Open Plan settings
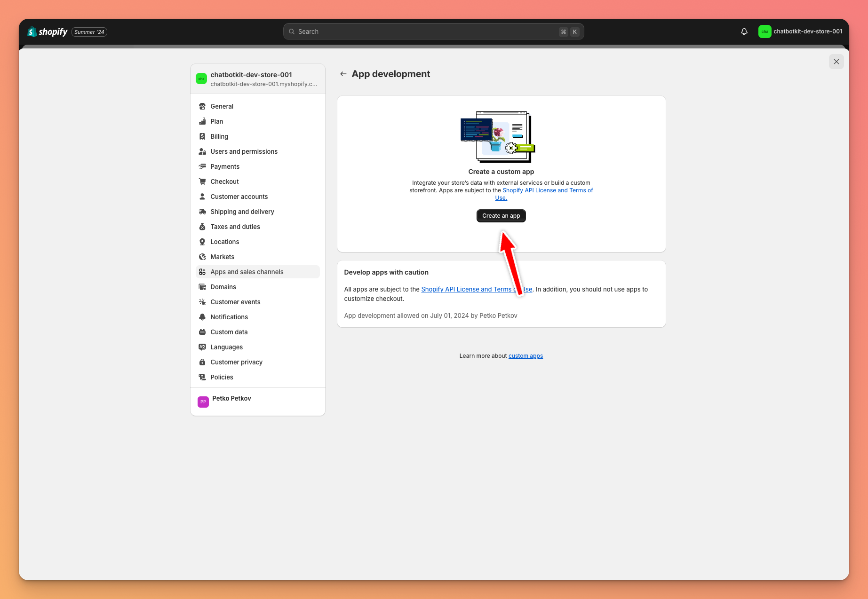 (257, 121)
